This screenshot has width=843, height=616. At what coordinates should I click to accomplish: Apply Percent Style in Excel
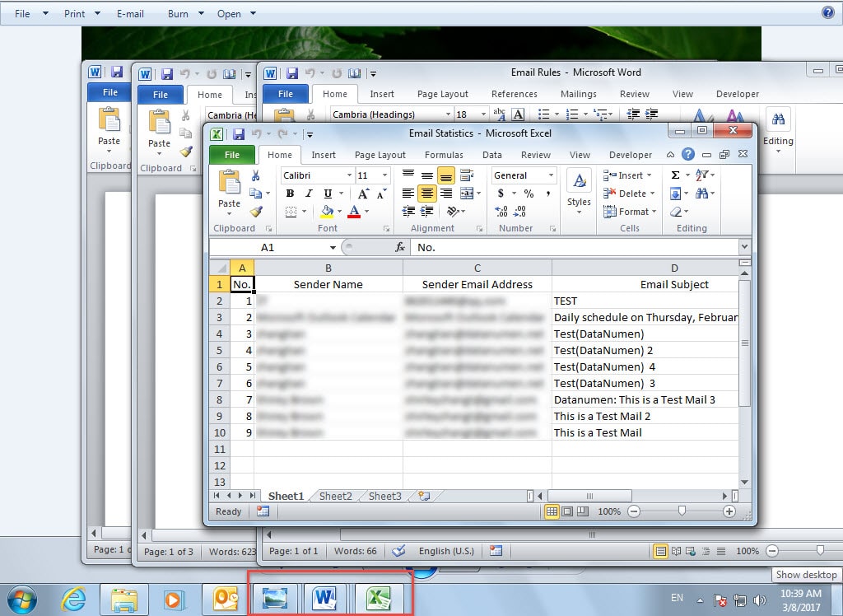coord(529,194)
